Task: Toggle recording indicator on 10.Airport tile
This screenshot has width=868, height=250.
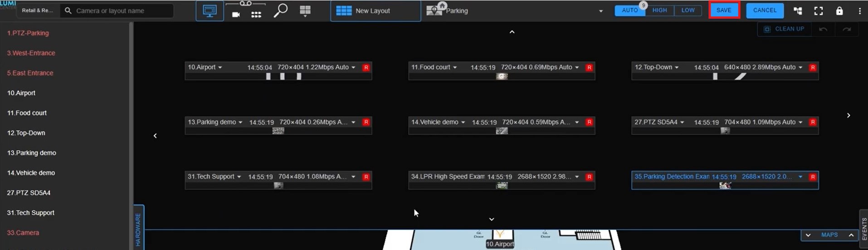Action: (366, 68)
